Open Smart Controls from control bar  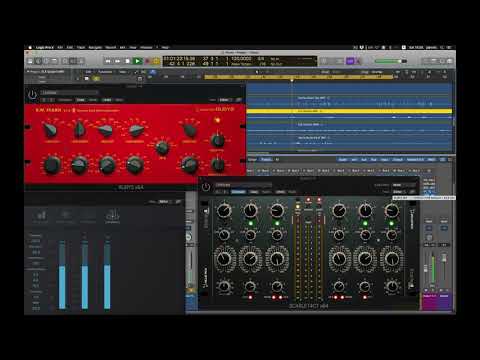(x=65, y=61)
